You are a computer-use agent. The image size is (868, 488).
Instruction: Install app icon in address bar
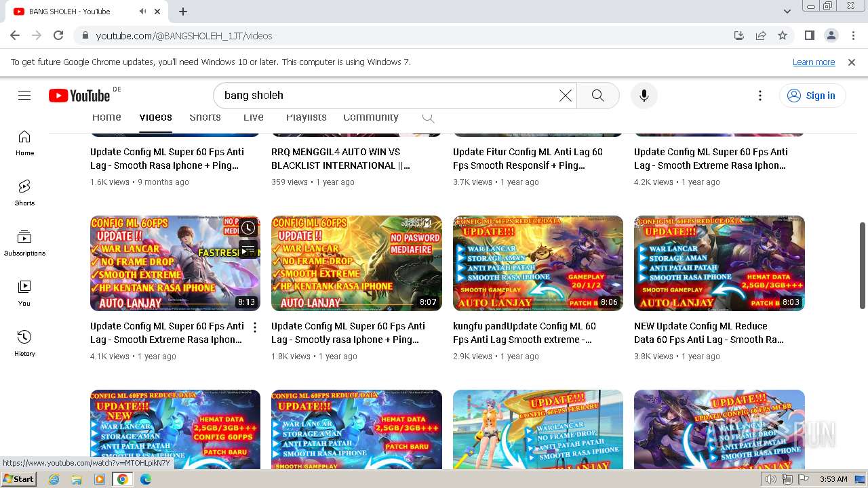click(x=739, y=35)
